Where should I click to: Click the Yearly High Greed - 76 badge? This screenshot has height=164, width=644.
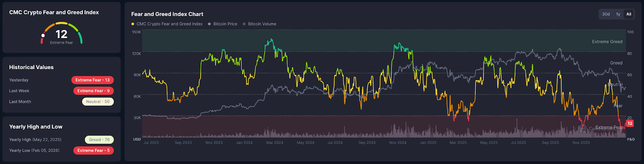point(99,140)
